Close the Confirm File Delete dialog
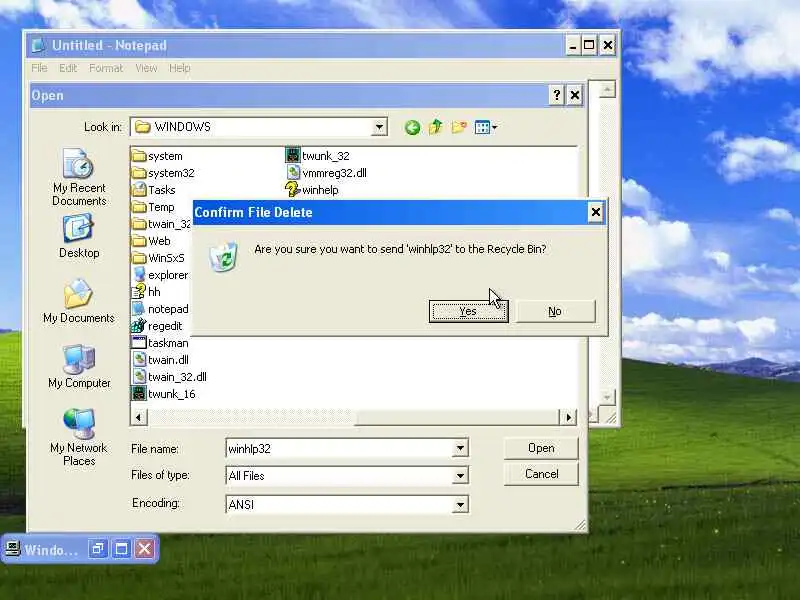 pyautogui.click(x=595, y=212)
